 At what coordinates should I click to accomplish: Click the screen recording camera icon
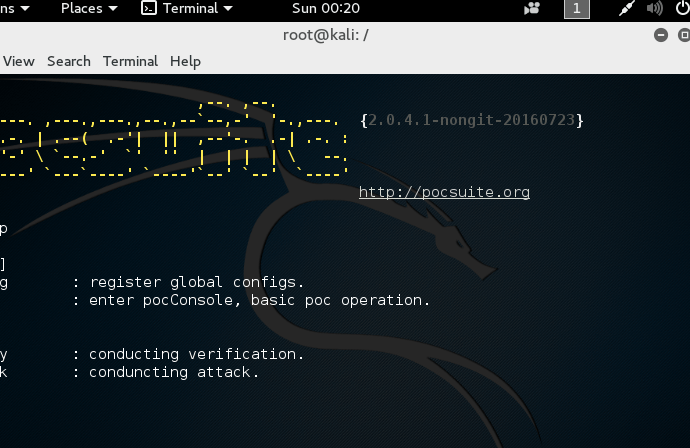pos(532,8)
